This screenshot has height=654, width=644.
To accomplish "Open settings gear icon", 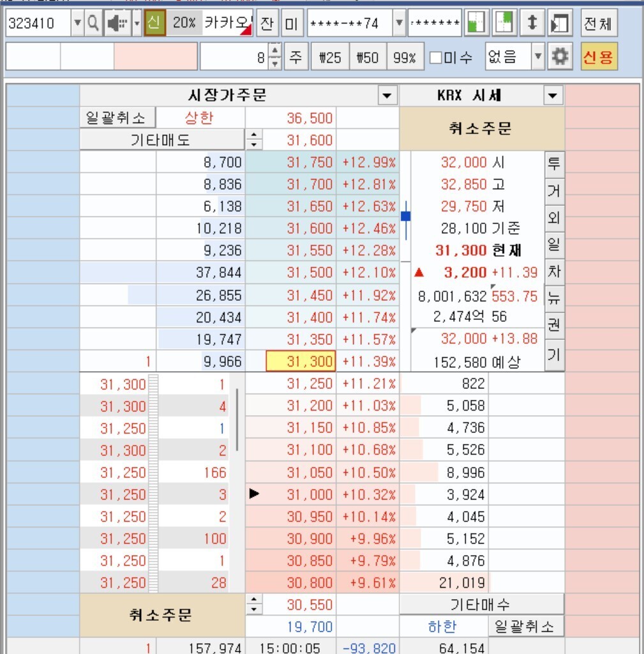I will [560, 56].
